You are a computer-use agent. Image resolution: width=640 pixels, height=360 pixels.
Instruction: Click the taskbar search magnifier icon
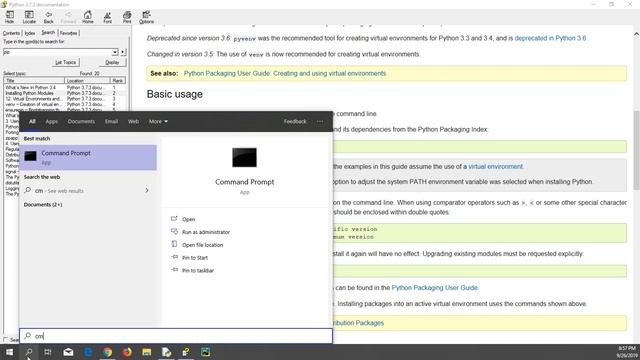[29, 352]
